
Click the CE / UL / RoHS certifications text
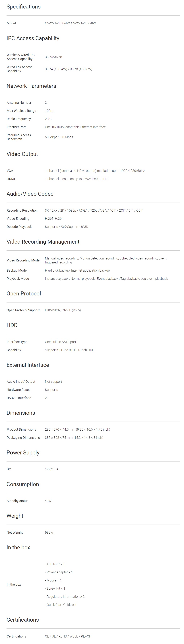pyautogui.click(x=68, y=636)
